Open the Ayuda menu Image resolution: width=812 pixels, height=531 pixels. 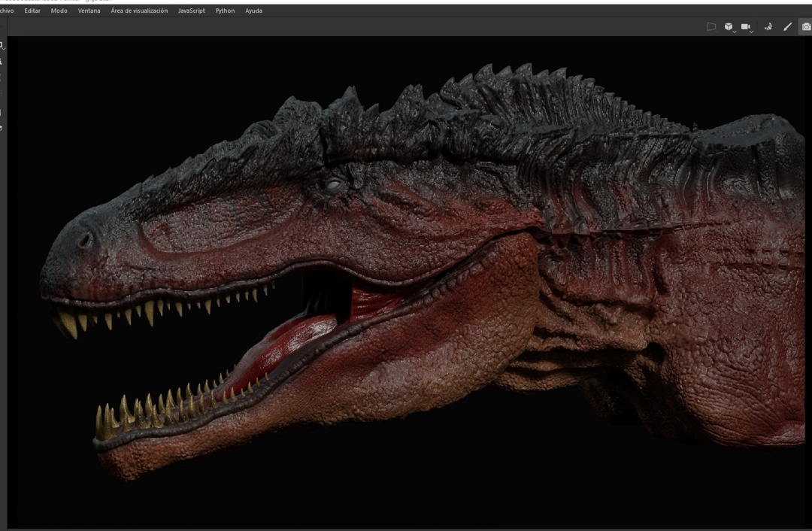click(253, 11)
